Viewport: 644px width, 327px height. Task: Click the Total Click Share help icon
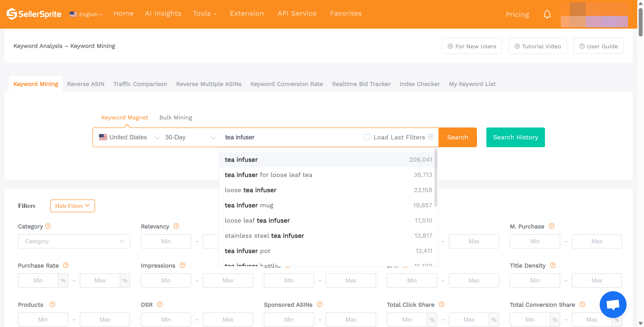[x=441, y=304]
